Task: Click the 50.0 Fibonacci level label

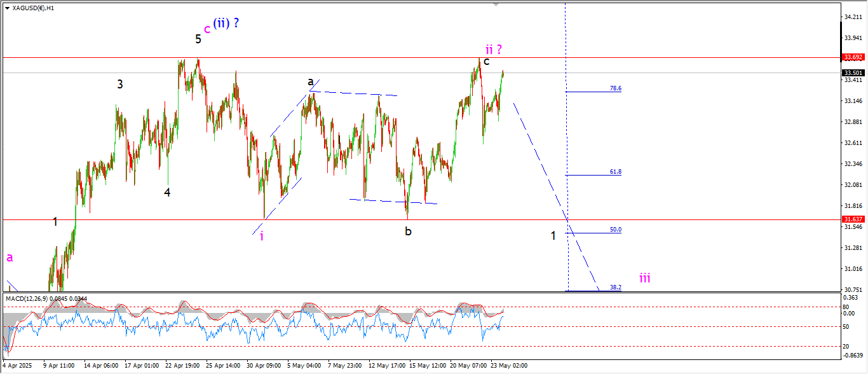Action: pos(615,230)
